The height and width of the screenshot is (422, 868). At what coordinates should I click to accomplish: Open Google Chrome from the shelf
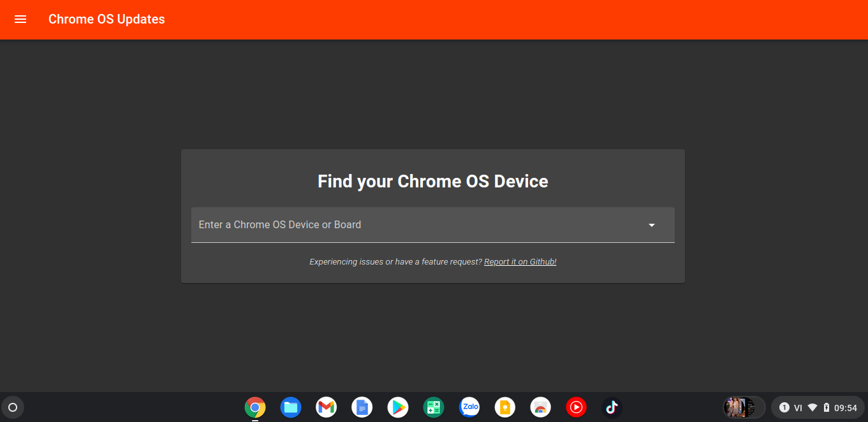click(255, 407)
